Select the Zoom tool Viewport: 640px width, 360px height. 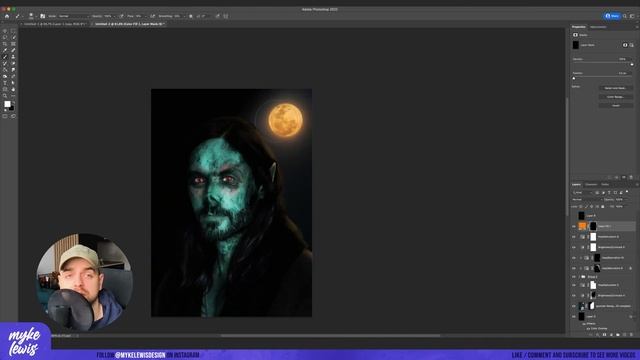coord(5,96)
